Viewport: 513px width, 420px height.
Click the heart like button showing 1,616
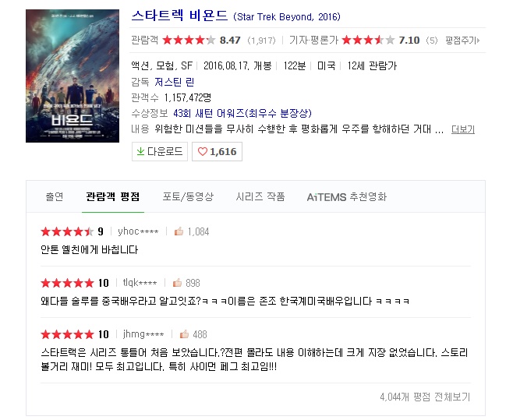click(x=217, y=152)
